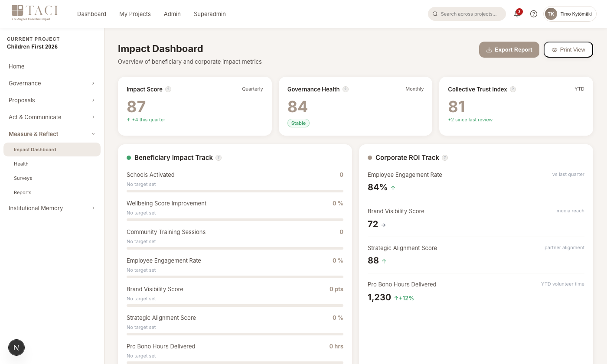The height and width of the screenshot is (364, 607).
Task: Click Beneficiary Impact Track help icon
Action: point(219,158)
